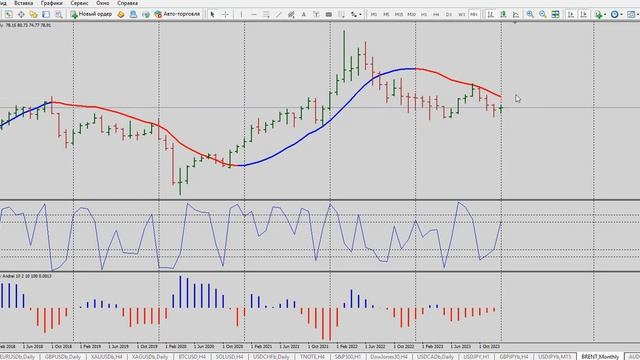Launch MetaEditor via yellow diamond icon
Viewport: 640px width, 360px height.
(120, 14)
